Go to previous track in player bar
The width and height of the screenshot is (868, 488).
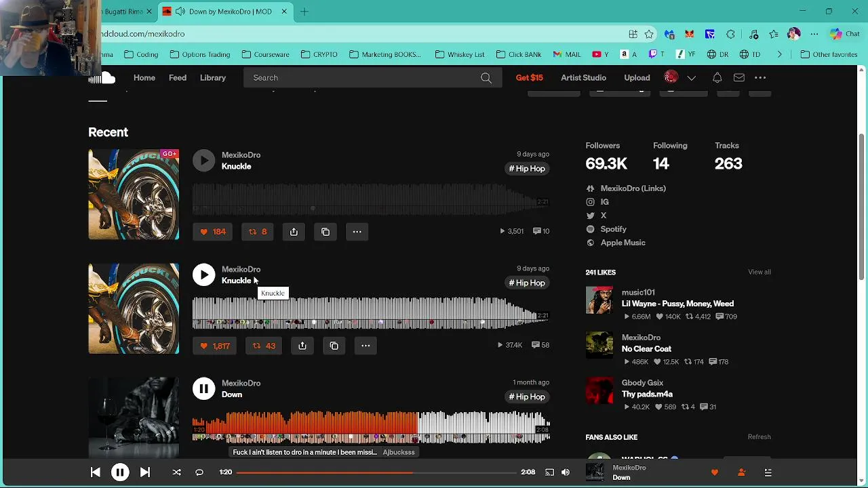tap(95, 472)
